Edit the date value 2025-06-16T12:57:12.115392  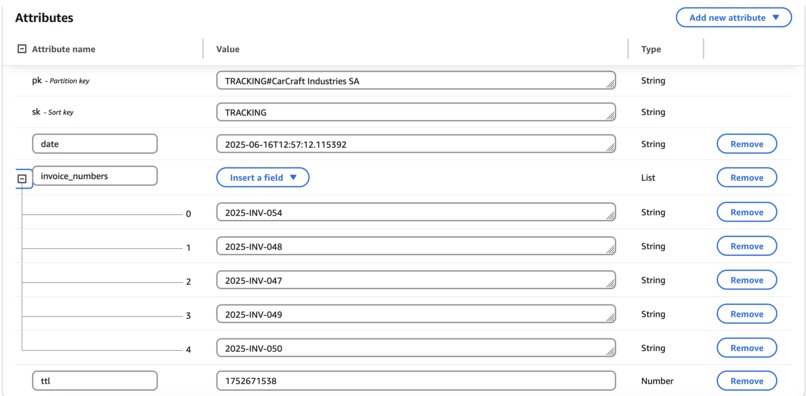(x=416, y=144)
